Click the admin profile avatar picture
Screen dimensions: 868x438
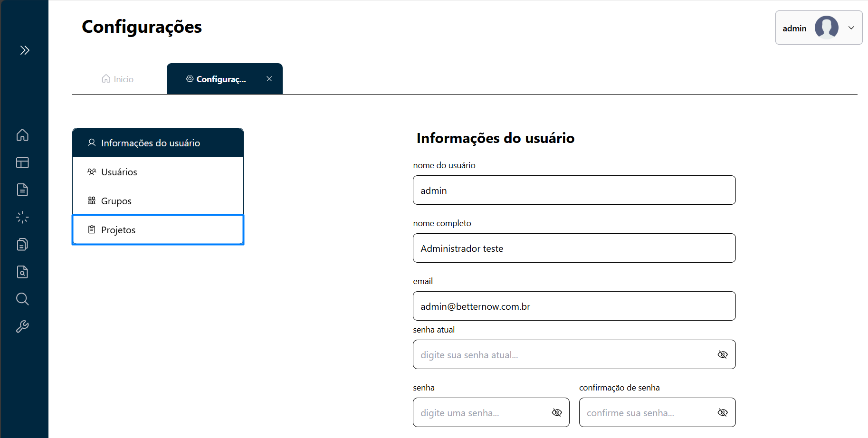(x=826, y=28)
